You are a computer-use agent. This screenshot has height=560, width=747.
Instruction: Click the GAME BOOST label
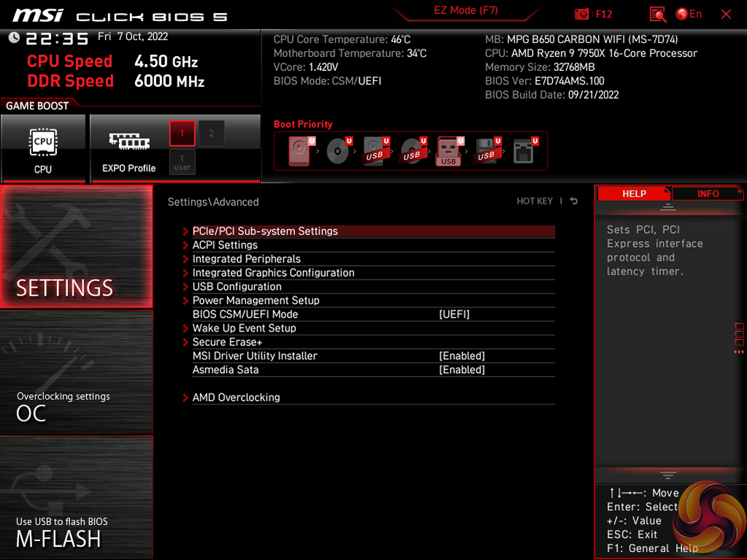tap(37, 106)
